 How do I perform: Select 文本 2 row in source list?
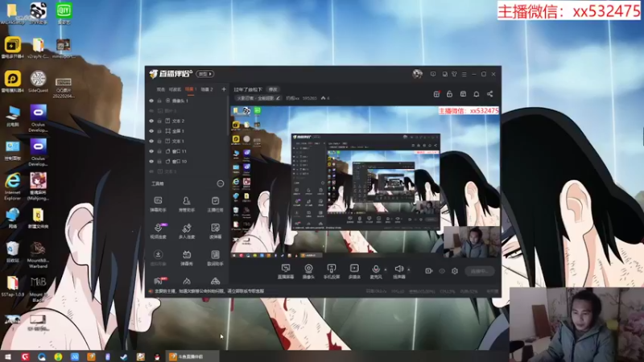point(187,121)
